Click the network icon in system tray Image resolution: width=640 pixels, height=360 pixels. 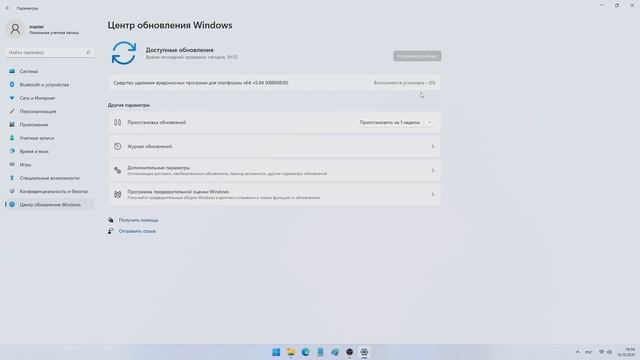602,352
